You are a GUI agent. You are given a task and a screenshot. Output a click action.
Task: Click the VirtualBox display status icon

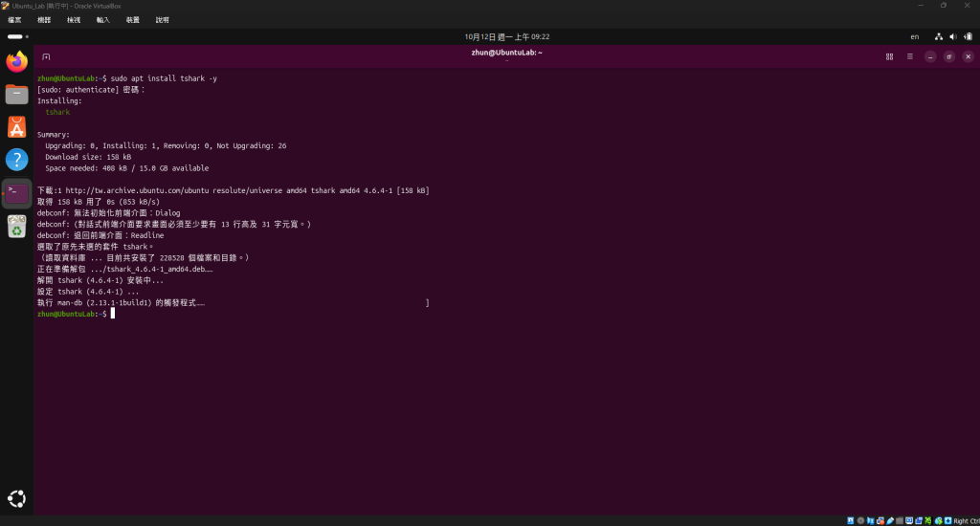(909, 520)
